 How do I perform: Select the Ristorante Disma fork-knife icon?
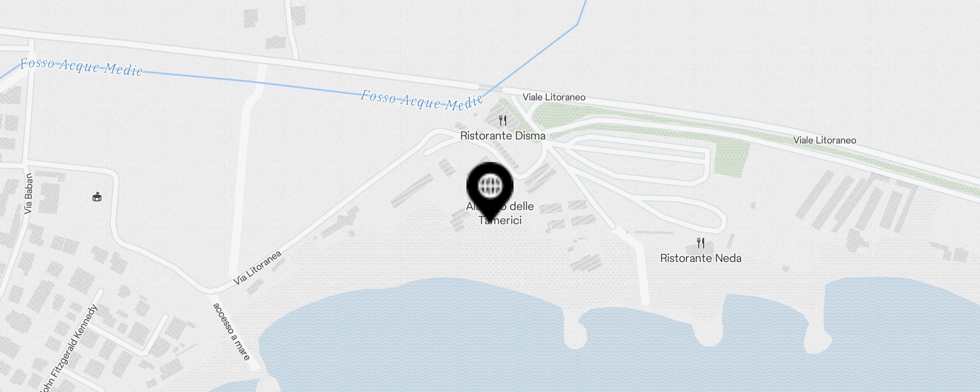[503, 120]
